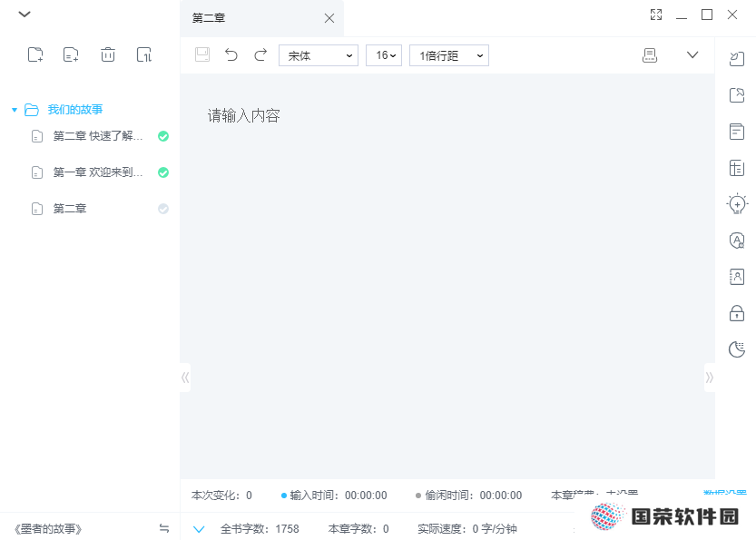Click the save icon in toolbar
Viewport: 756px width, 540px height.
click(x=202, y=54)
